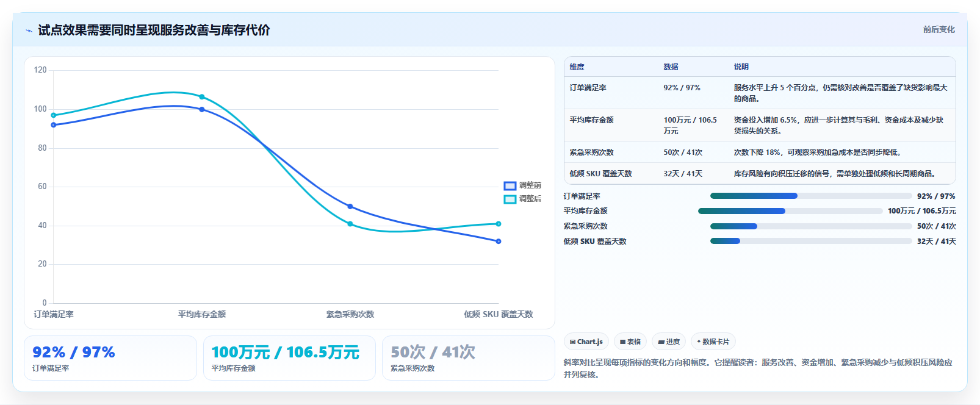Click the description starting 次数下降 18%

(x=818, y=152)
